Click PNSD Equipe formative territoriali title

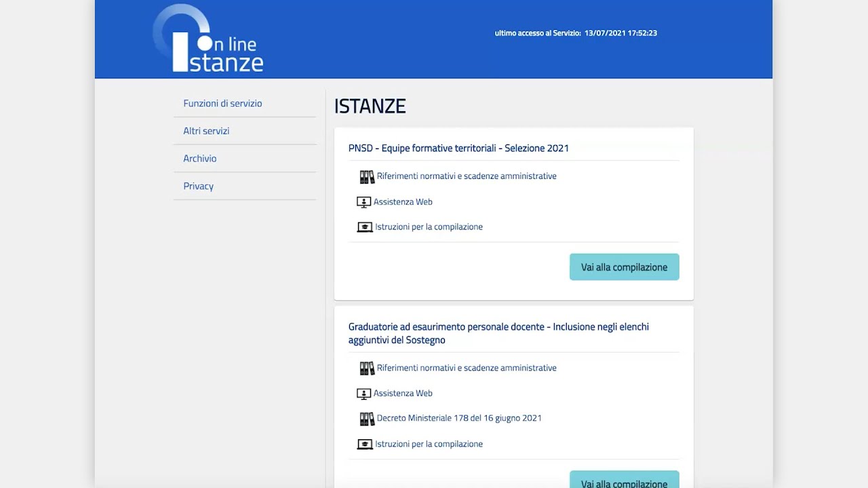[458, 148]
